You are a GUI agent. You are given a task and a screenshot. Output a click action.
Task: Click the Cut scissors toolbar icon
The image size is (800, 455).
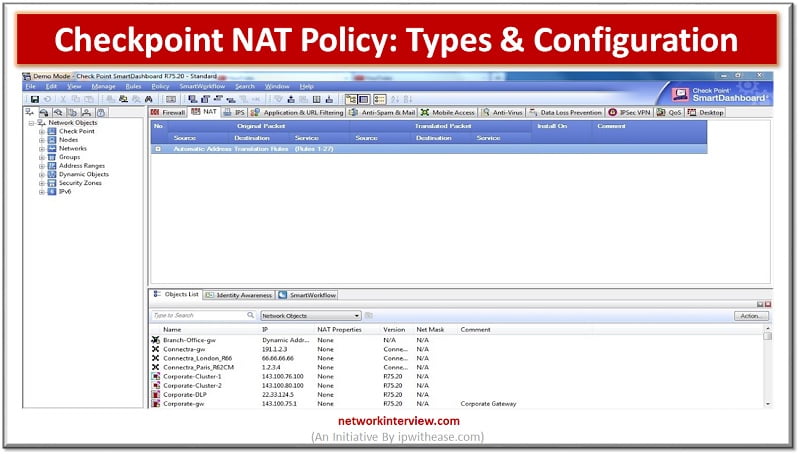coord(63,99)
